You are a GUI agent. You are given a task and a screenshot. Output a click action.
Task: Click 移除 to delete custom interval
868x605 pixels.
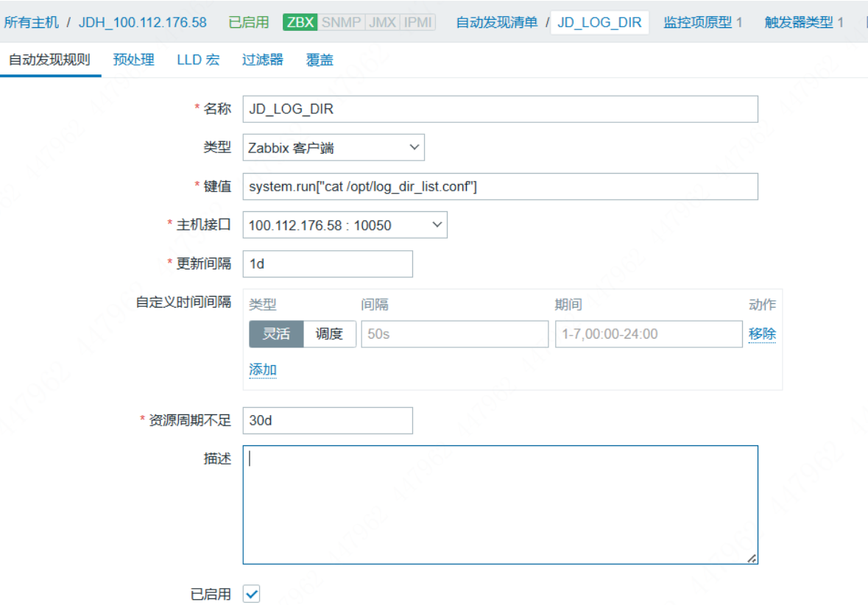pyautogui.click(x=762, y=333)
